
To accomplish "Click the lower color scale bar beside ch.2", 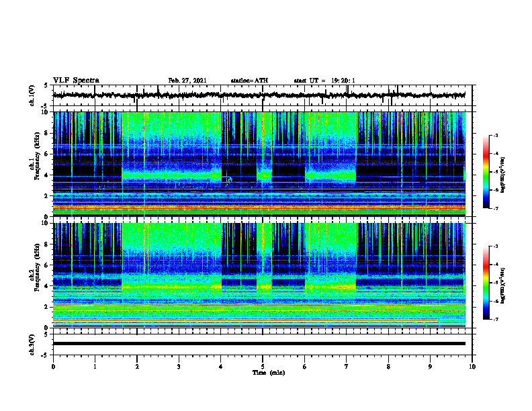I will click(x=486, y=283).
